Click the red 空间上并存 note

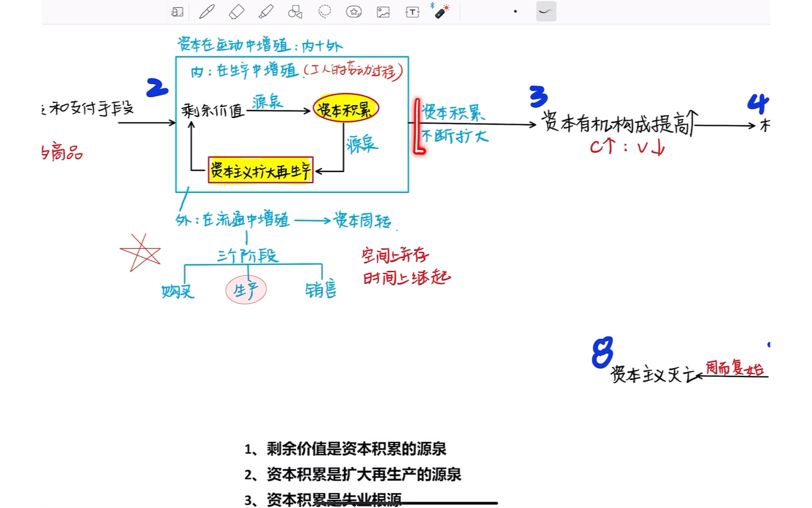point(395,255)
